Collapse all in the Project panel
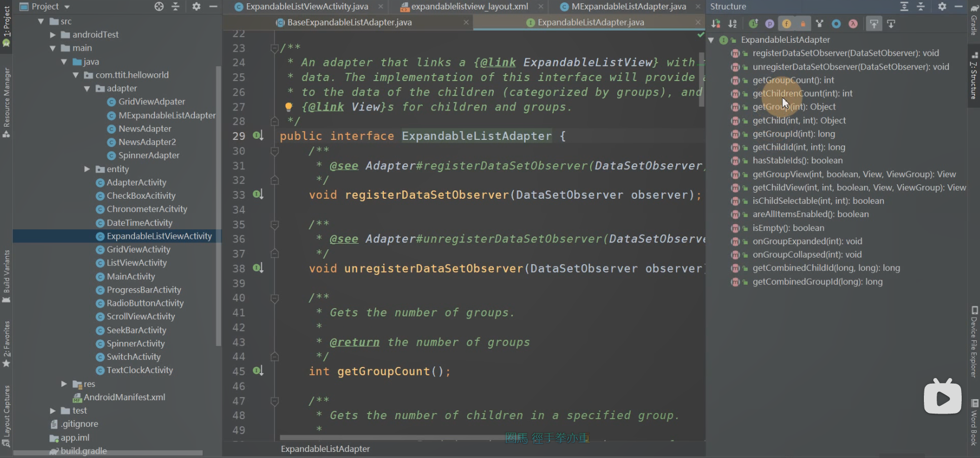 pos(176,7)
